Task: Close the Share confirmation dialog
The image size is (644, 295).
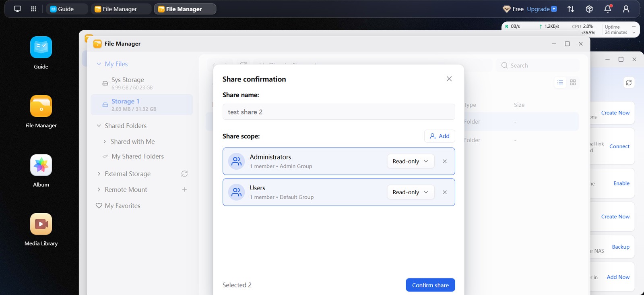Action: coord(449,79)
